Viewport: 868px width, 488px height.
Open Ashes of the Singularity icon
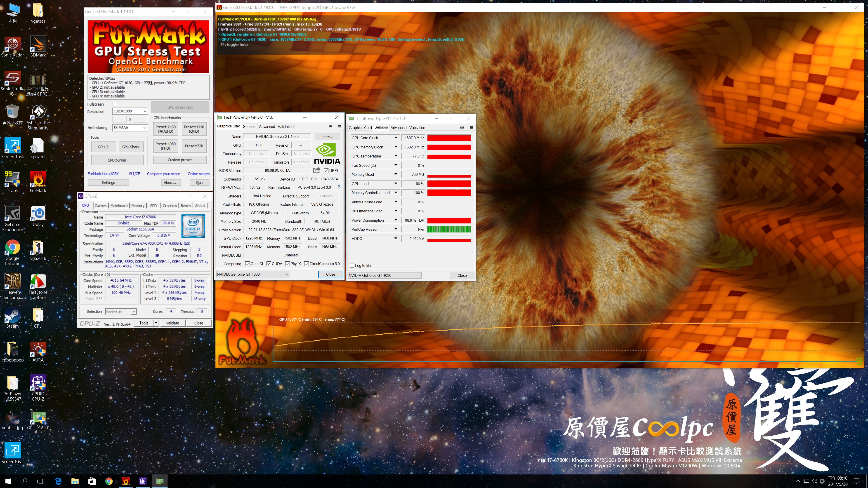point(38,117)
